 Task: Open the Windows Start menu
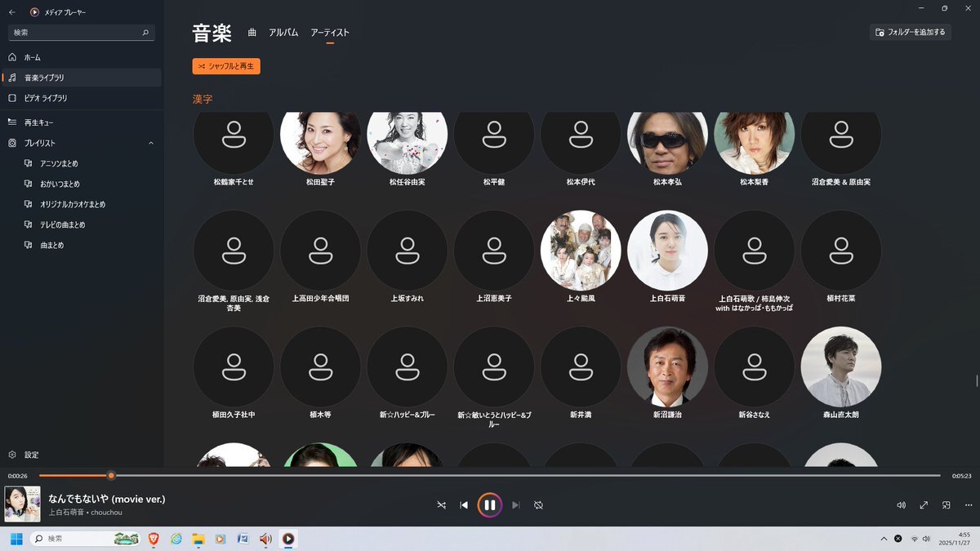[x=16, y=539]
